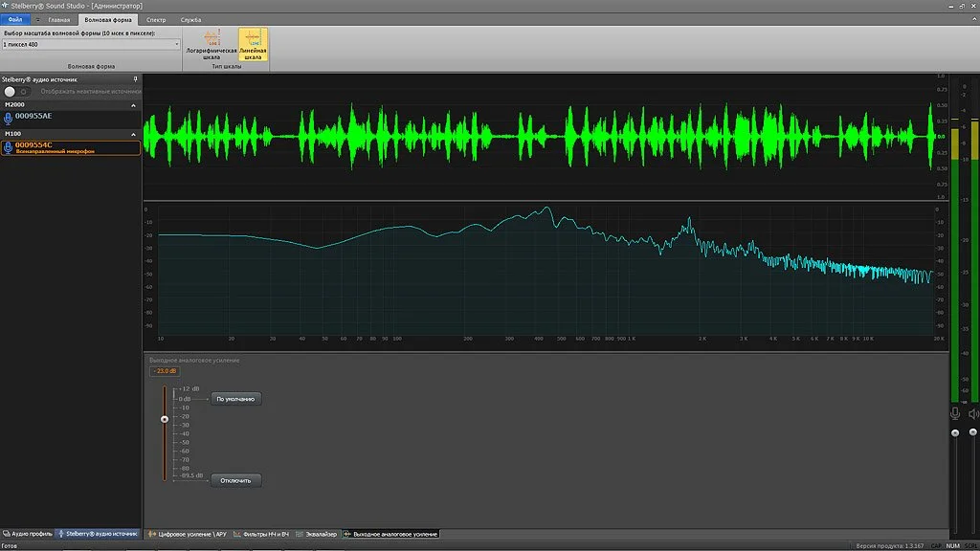Select the Волновая форма ribbon tab
Image resolution: width=980 pixels, height=551 pixels.
pos(108,20)
